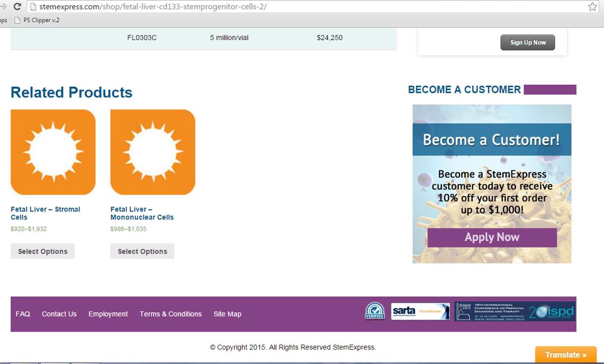Click the Copyright 2015 StemExpress text
Screen dimensions: 604x364
coord(293,347)
